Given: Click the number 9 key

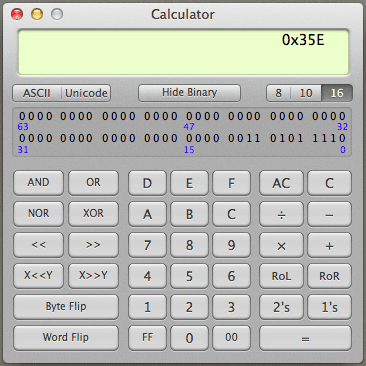Looking at the screenshot, I should pyautogui.click(x=231, y=245).
